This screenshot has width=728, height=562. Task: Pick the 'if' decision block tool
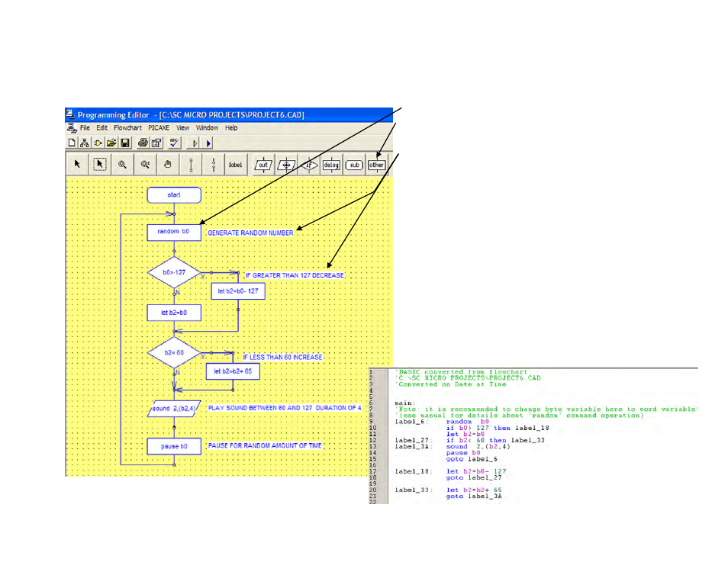[309, 165]
